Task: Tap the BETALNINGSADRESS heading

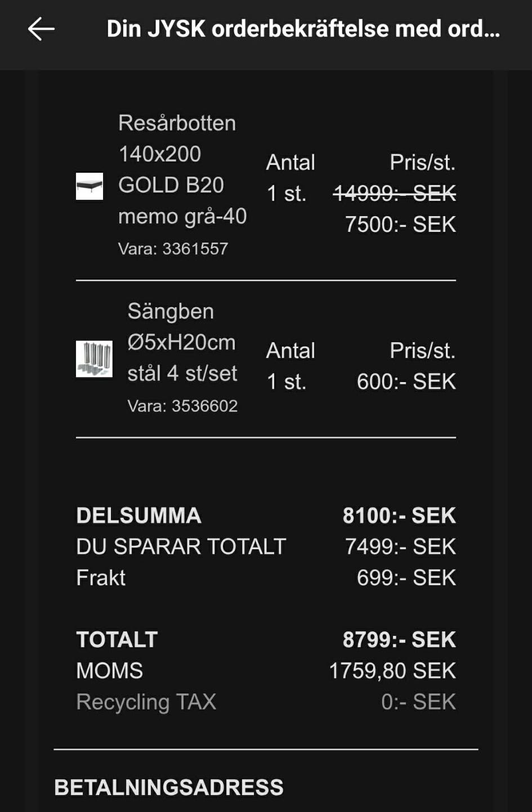Action: (x=168, y=787)
